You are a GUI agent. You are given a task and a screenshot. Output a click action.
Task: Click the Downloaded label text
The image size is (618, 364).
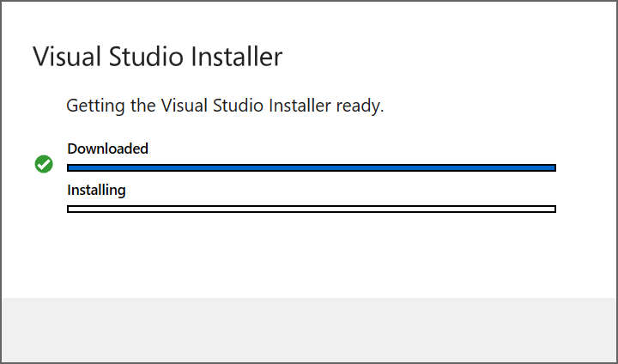tap(107, 149)
